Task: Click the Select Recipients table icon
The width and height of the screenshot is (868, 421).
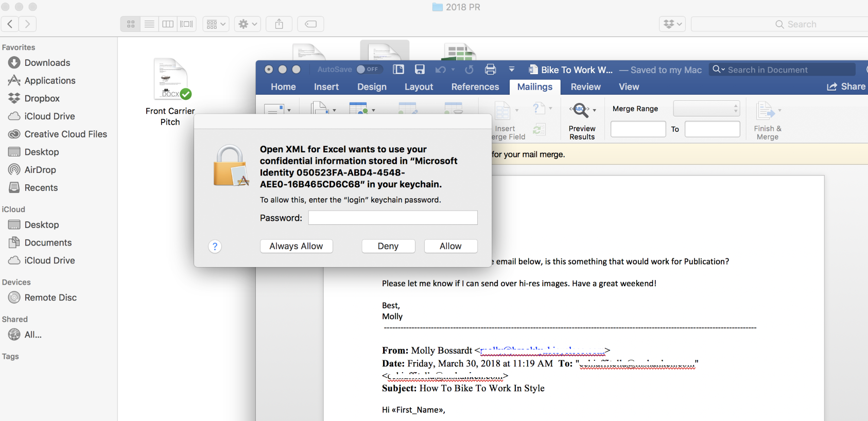Action: (358, 108)
